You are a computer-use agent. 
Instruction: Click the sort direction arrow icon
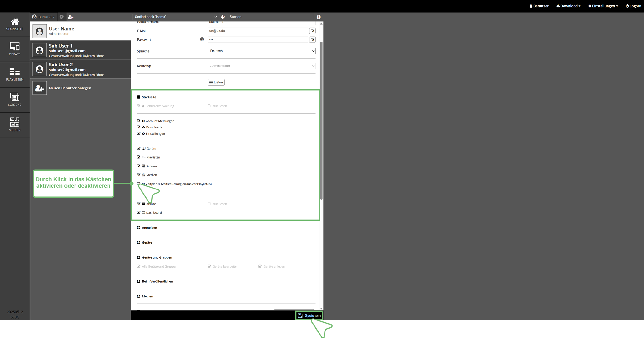pos(223,17)
